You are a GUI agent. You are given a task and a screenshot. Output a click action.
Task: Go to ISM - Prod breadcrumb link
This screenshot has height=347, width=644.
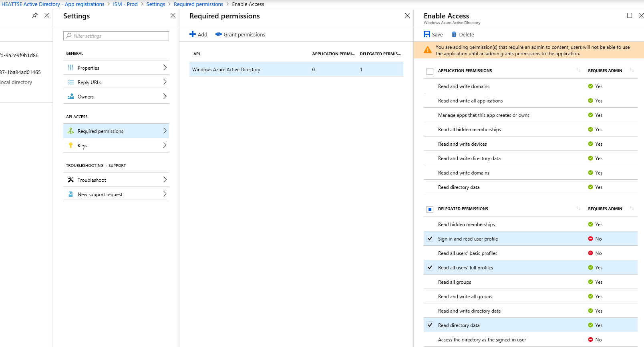click(125, 4)
